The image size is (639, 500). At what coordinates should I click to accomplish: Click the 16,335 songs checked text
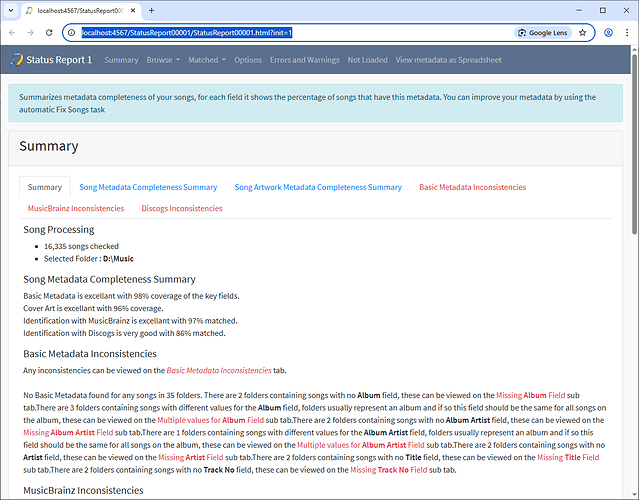point(81,246)
